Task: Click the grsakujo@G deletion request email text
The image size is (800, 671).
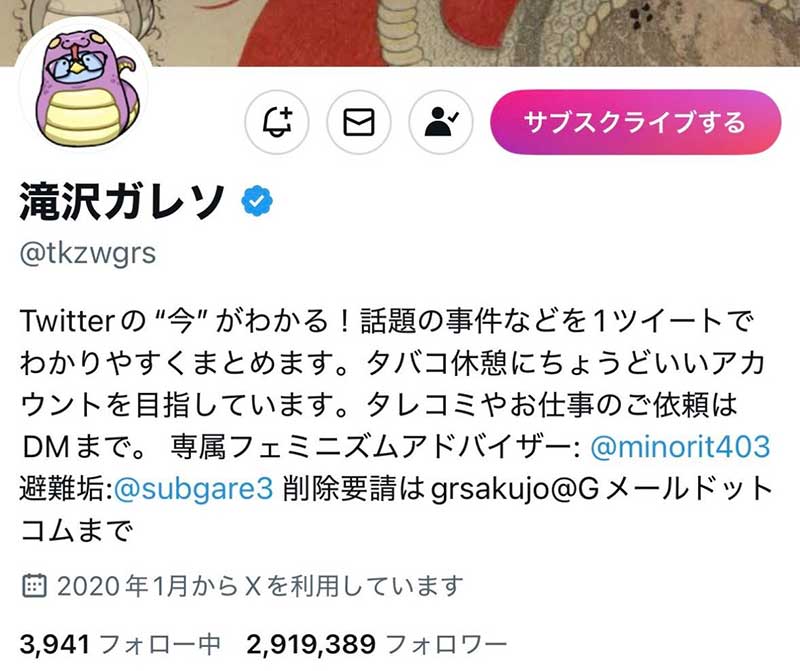Action: point(514,489)
